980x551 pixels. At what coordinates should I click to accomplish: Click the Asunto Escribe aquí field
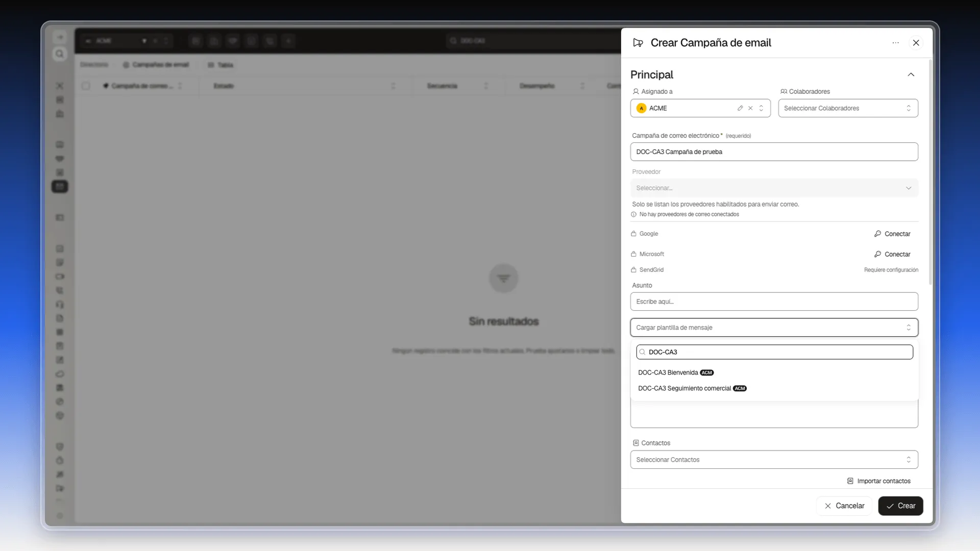tap(774, 302)
